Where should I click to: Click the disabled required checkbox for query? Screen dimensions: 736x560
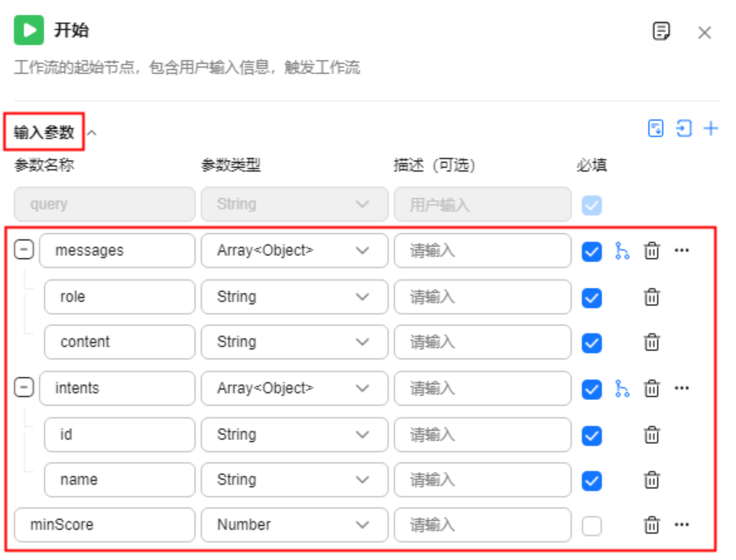(x=592, y=205)
